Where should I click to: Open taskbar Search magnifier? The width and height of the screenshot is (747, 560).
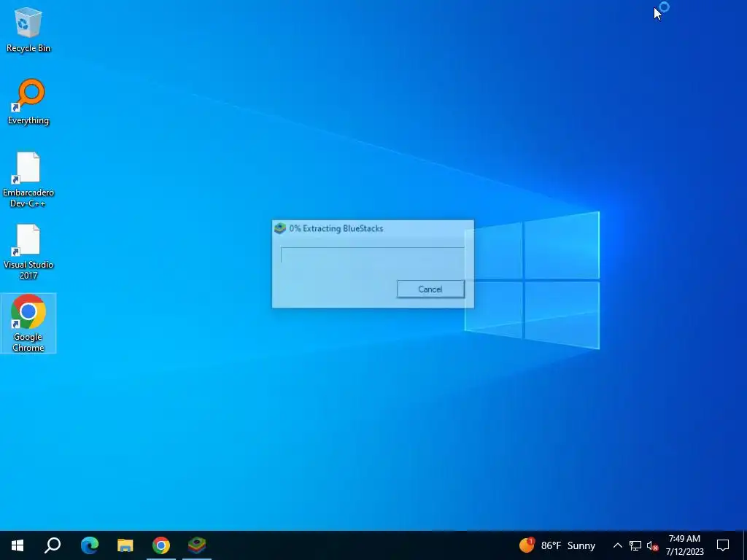(53, 545)
